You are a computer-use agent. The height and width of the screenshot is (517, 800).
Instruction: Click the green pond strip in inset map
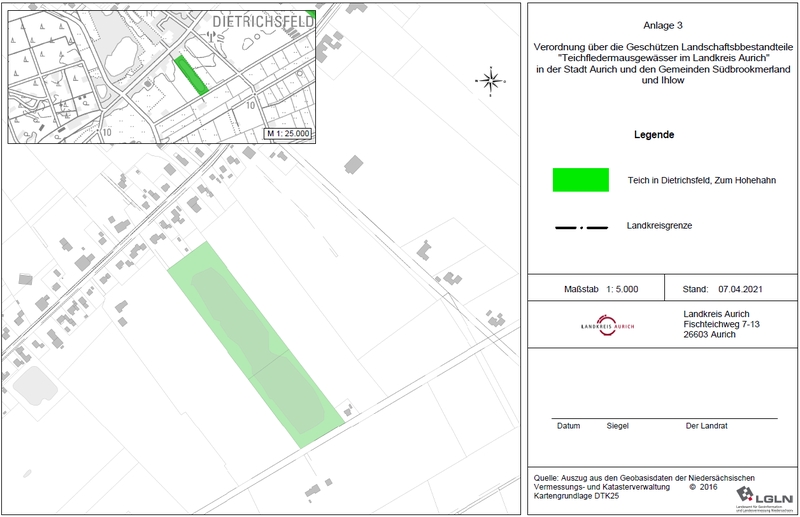tap(191, 75)
